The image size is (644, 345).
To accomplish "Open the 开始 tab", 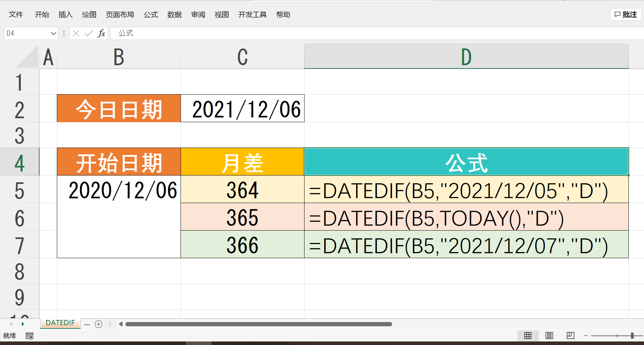I will tap(42, 14).
